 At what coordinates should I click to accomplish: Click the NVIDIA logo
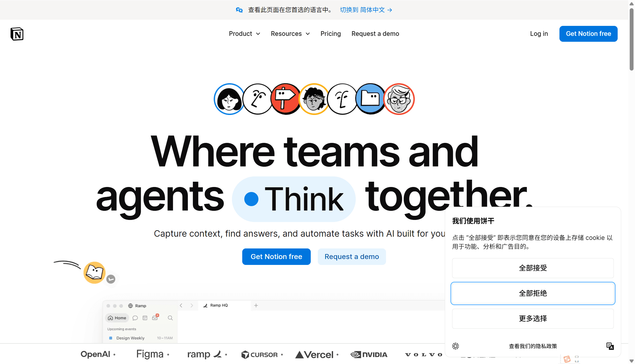369,355
